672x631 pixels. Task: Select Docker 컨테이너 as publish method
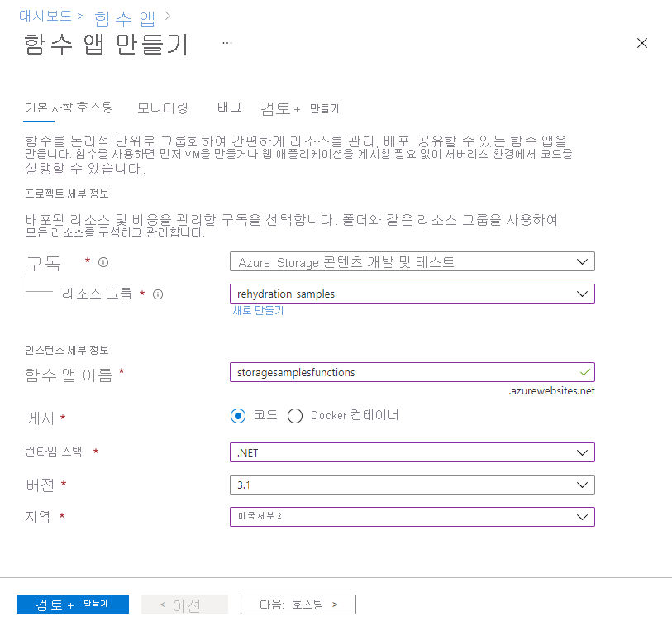[x=295, y=416]
